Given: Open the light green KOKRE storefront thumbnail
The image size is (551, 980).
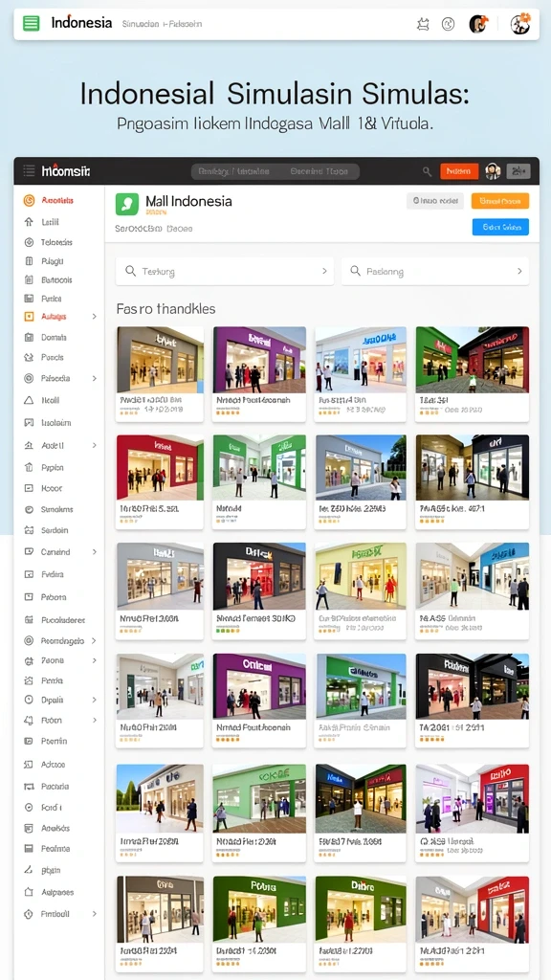Looking at the screenshot, I should click(x=259, y=798).
